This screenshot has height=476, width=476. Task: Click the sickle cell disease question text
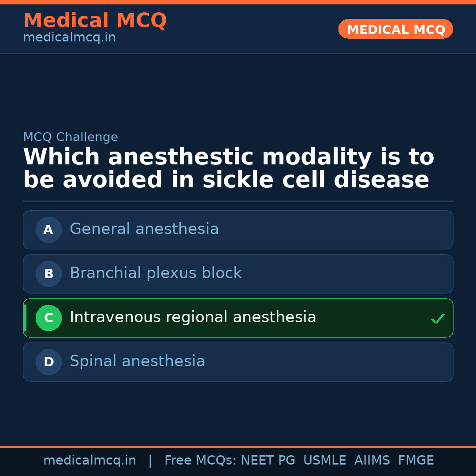[x=228, y=169]
